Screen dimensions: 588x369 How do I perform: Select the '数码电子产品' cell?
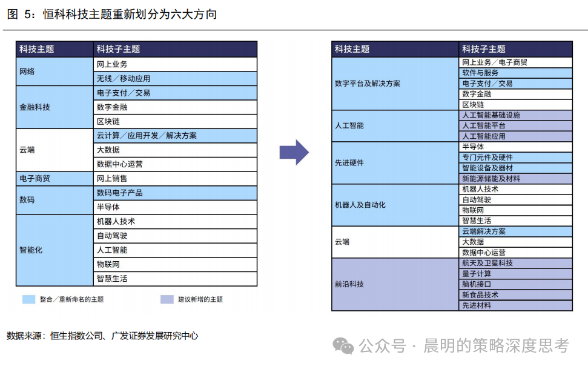click(175, 193)
